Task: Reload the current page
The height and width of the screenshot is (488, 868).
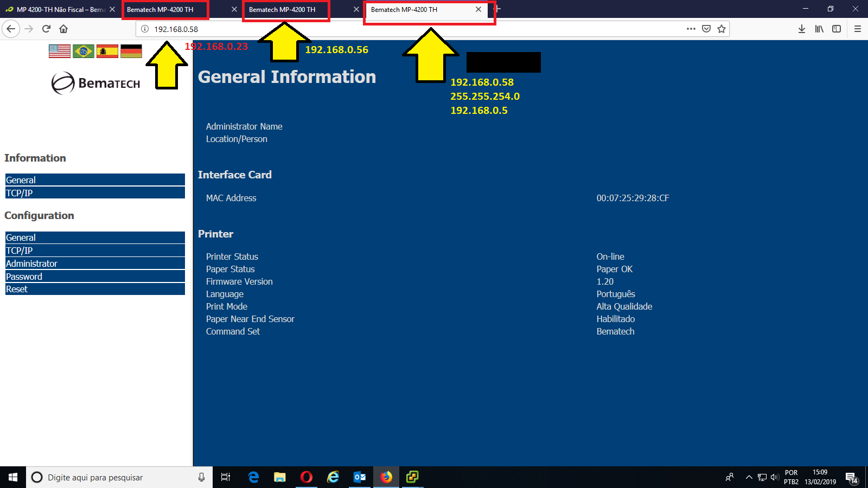Action: [47, 29]
